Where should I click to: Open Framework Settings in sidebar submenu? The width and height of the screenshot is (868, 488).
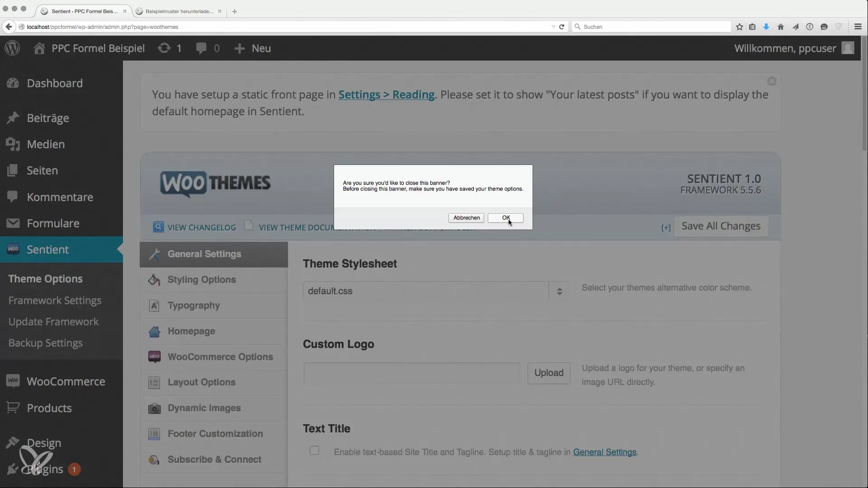(x=55, y=300)
